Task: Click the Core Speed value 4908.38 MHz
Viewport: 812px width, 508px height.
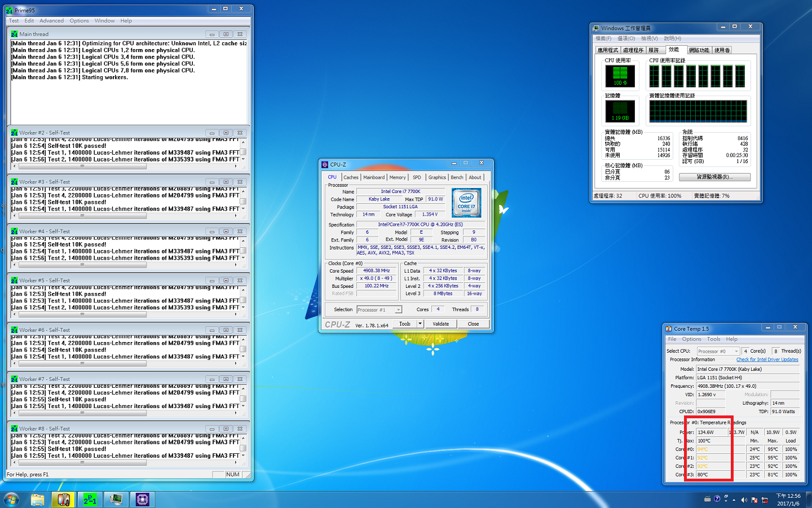Action: coord(376,271)
